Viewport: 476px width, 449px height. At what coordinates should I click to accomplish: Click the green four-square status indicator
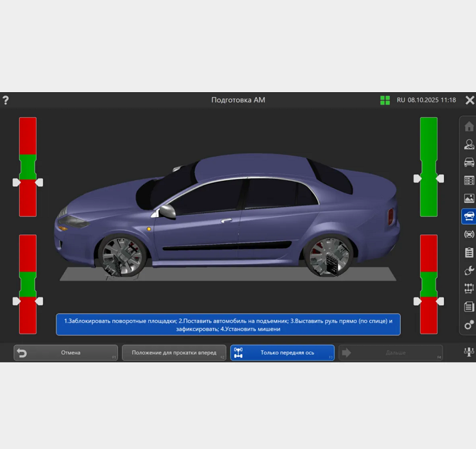pyautogui.click(x=385, y=100)
